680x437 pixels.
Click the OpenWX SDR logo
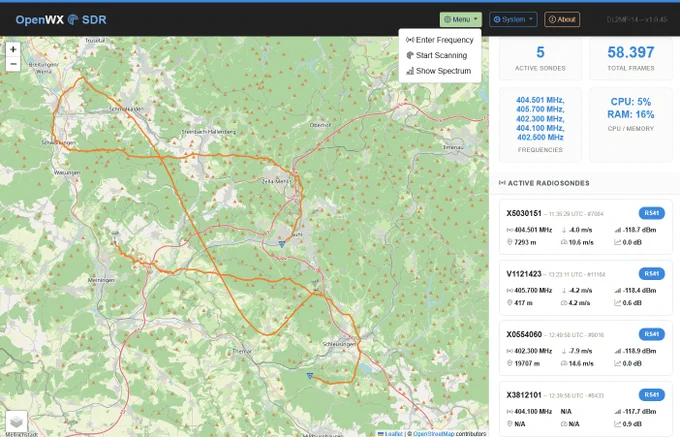coord(61,20)
